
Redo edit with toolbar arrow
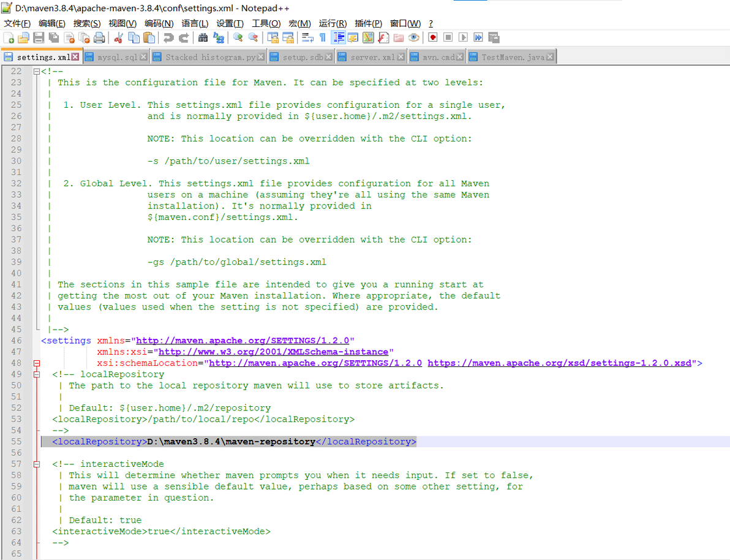coord(184,38)
